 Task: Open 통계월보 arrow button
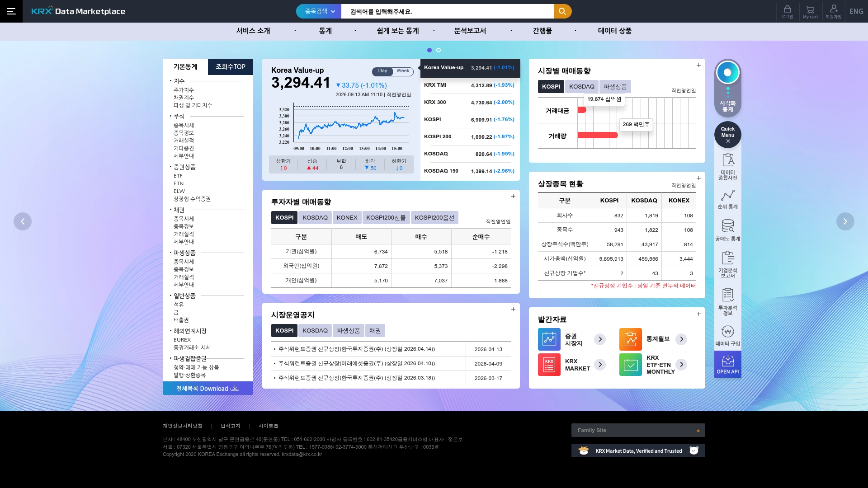pos(681,339)
